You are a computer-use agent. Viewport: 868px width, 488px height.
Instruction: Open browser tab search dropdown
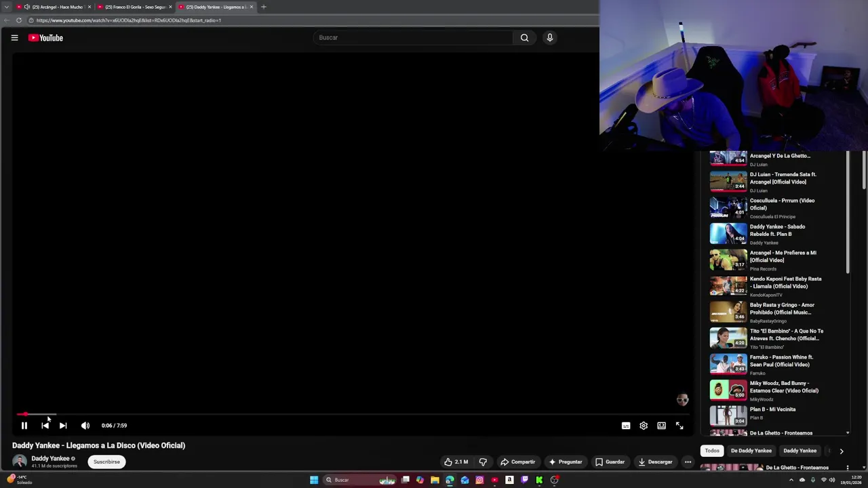6,7
